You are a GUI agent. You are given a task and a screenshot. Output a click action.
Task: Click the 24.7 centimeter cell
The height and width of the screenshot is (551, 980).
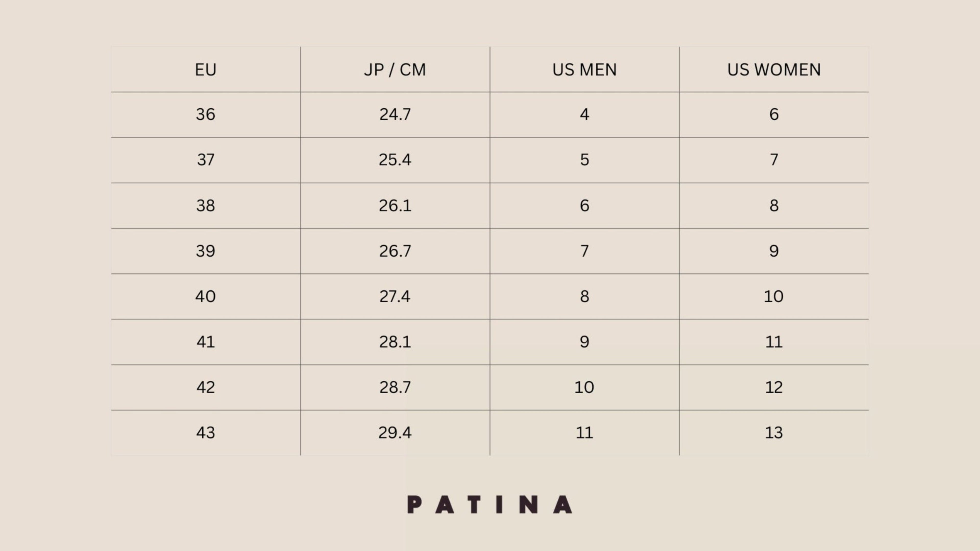(x=395, y=115)
